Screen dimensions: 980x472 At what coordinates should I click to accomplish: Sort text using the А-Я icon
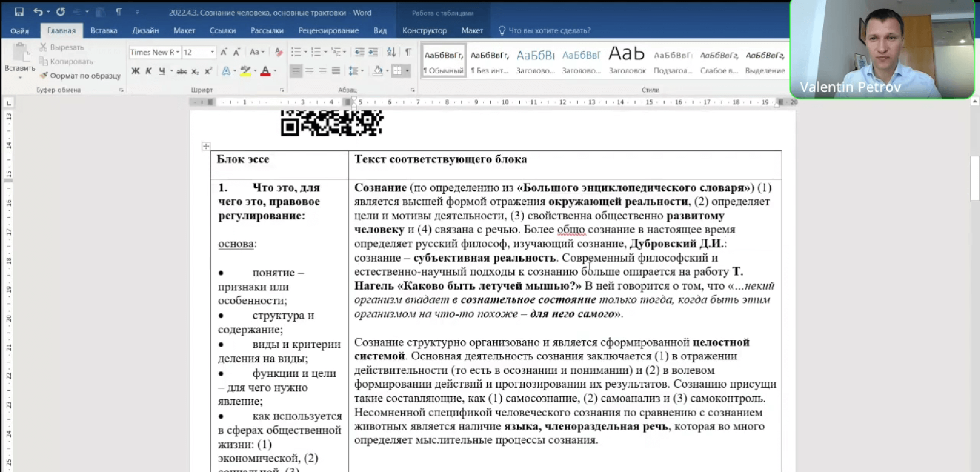[x=391, y=52]
